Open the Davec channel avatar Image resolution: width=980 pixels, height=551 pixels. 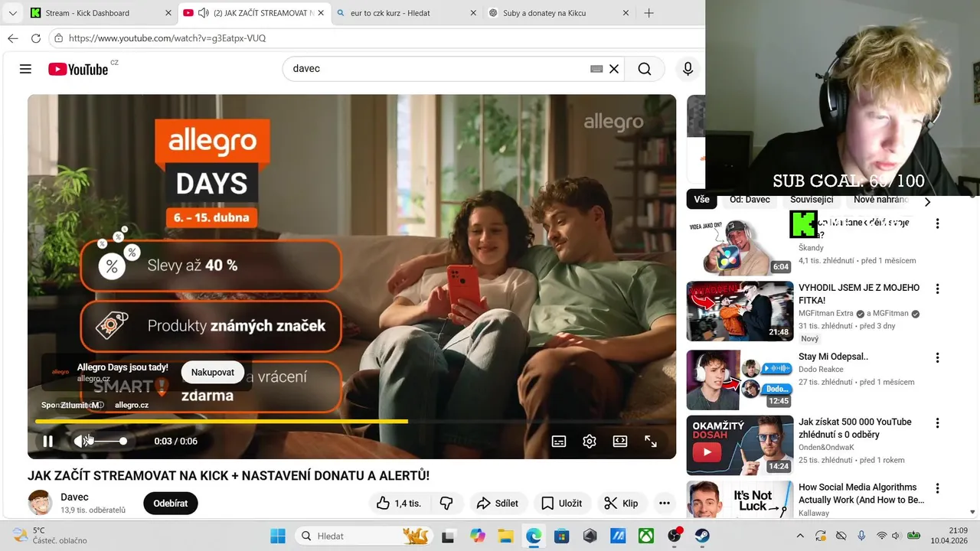(x=40, y=503)
